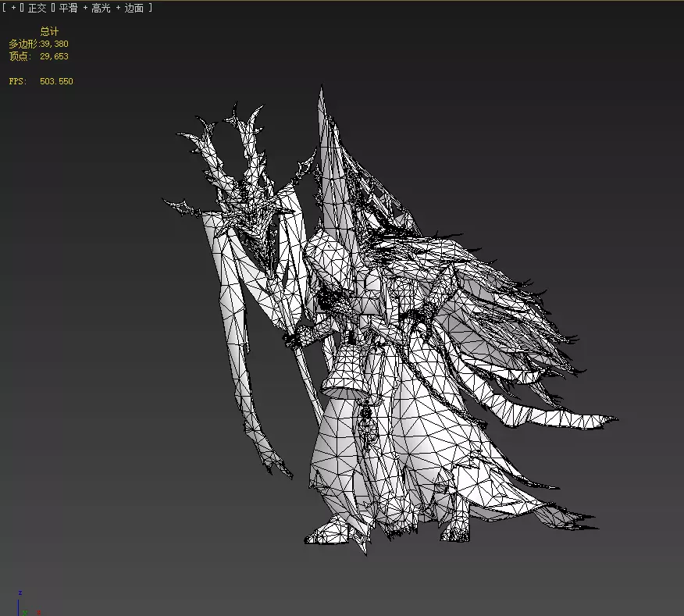Select the 总计 statistics header text

pos(49,31)
